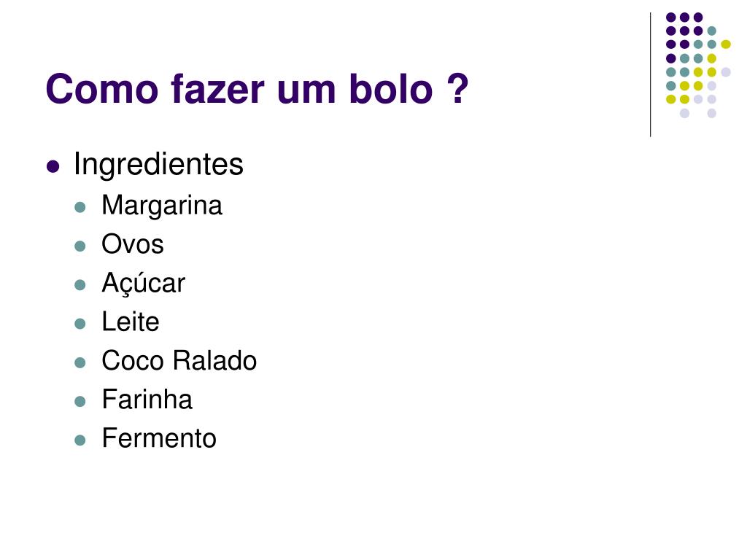This screenshot has width=747, height=560.
Task: Select the 'Ovos' list item
Action: (133, 244)
